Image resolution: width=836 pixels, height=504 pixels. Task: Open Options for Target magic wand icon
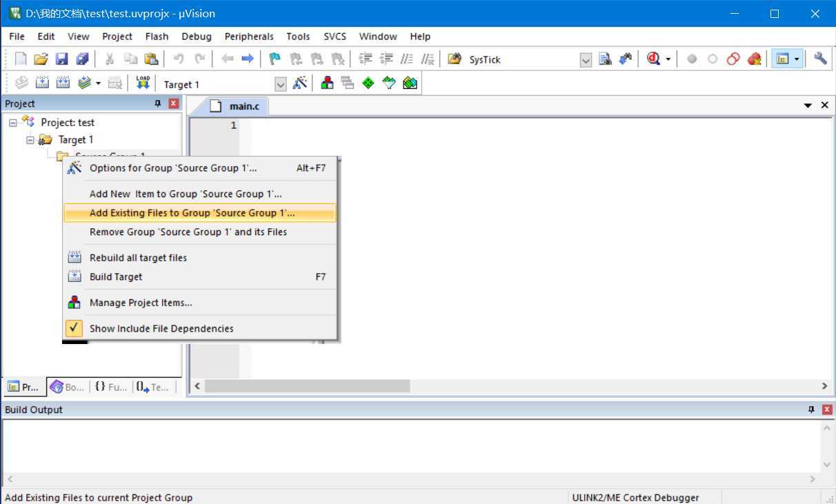300,83
